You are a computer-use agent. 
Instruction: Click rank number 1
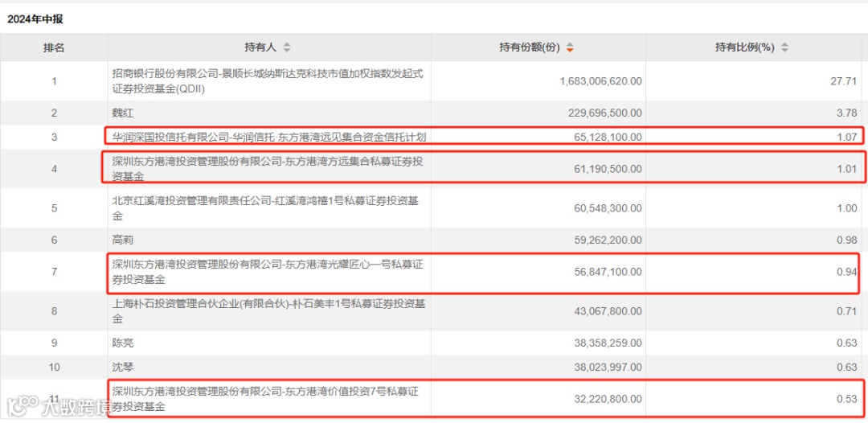point(55,81)
